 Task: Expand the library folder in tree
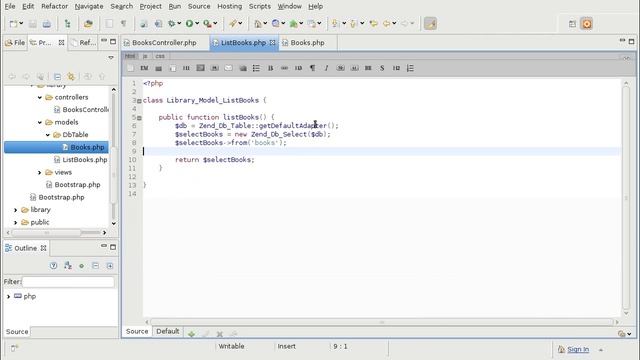tap(16, 210)
